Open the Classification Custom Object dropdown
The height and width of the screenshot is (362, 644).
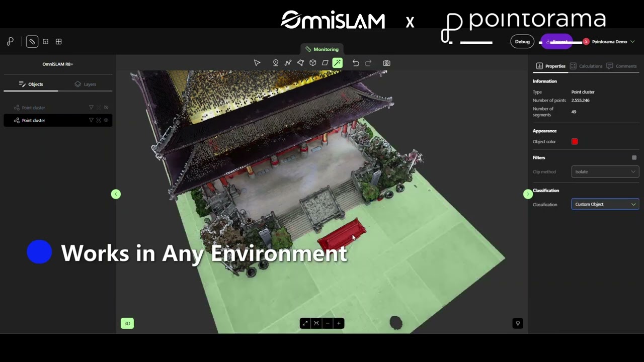click(x=605, y=204)
